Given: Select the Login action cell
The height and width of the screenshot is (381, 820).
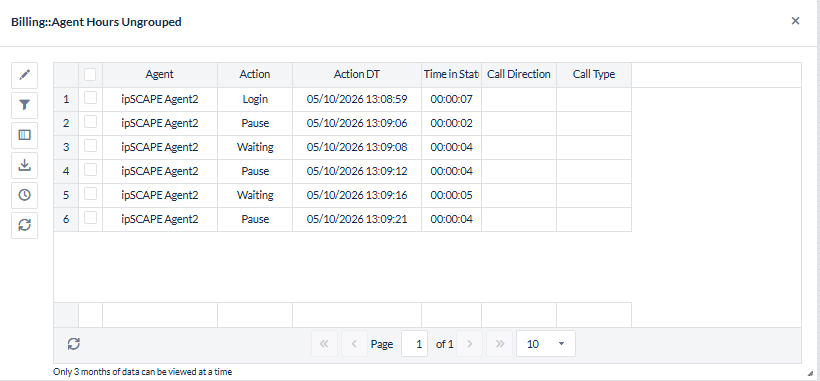Looking at the screenshot, I should pos(255,99).
